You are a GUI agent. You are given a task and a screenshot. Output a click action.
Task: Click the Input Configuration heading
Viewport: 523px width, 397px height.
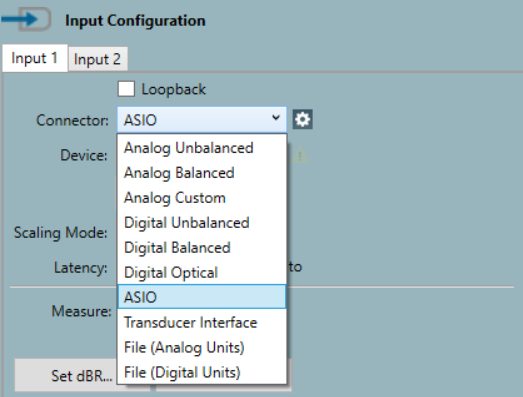[x=135, y=21]
